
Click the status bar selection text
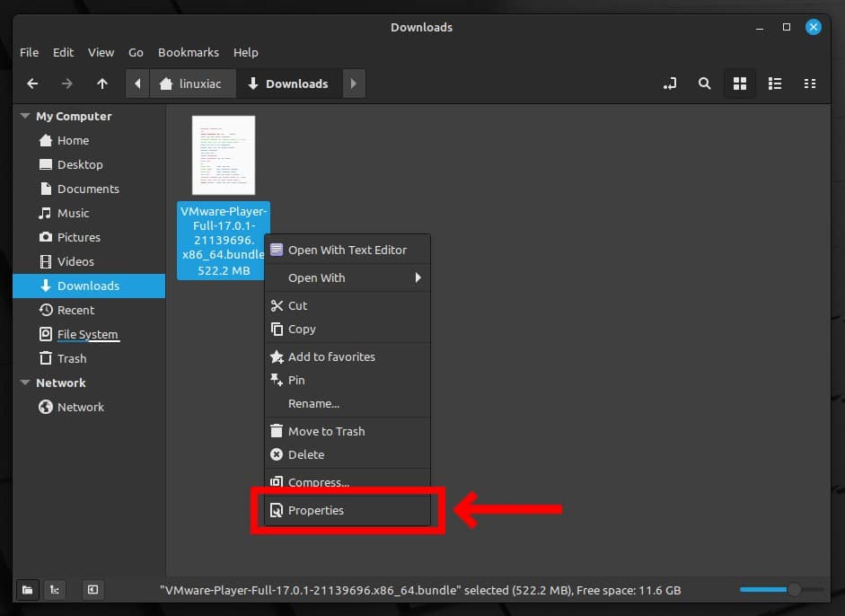pyautogui.click(x=420, y=590)
